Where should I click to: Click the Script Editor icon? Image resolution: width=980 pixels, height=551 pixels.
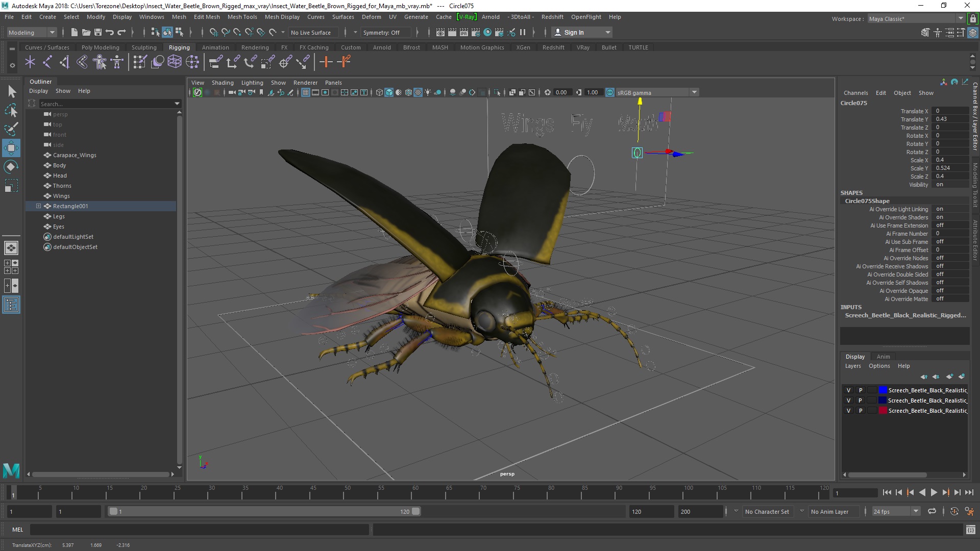pyautogui.click(x=971, y=530)
